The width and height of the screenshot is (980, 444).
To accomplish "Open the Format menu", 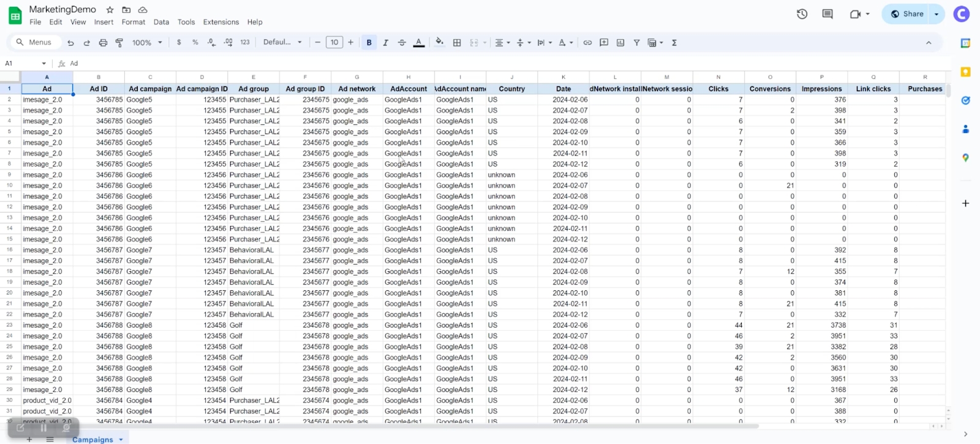I will coord(133,22).
